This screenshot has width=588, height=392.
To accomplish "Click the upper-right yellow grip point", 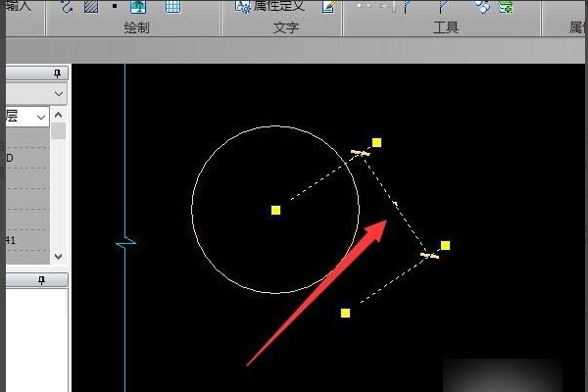I will pos(376,142).
